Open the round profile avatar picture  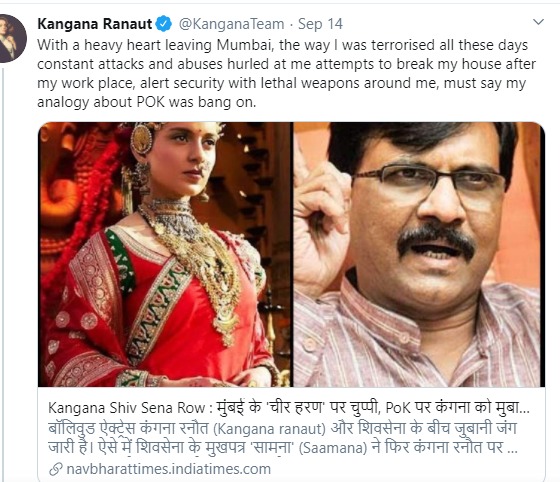point(11,39)
